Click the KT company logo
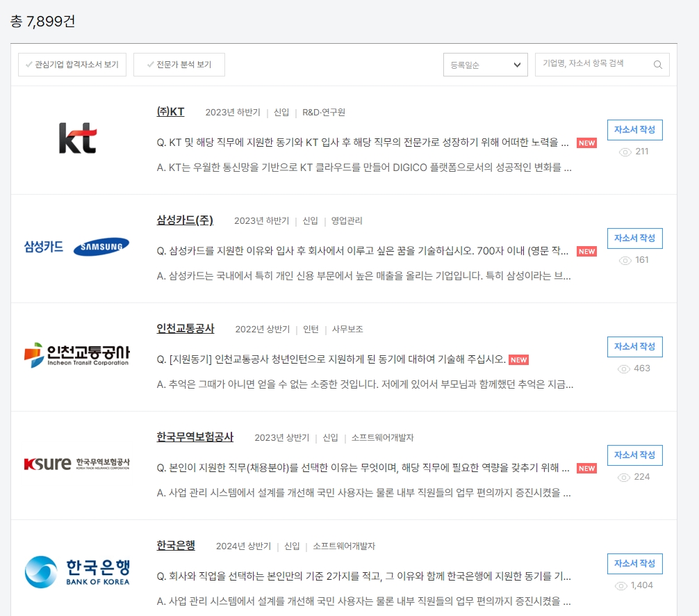The width and height of the screenshot is (699, 616). (78, 138)
